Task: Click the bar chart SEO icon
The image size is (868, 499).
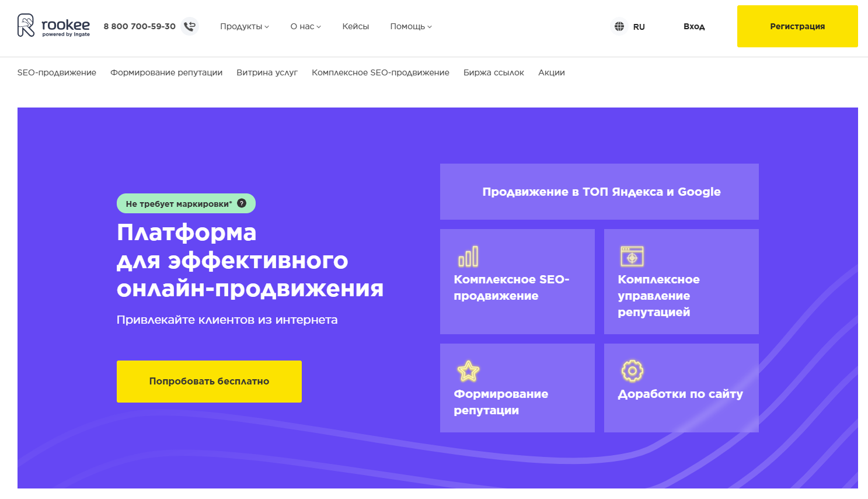Action: [468, 256]
